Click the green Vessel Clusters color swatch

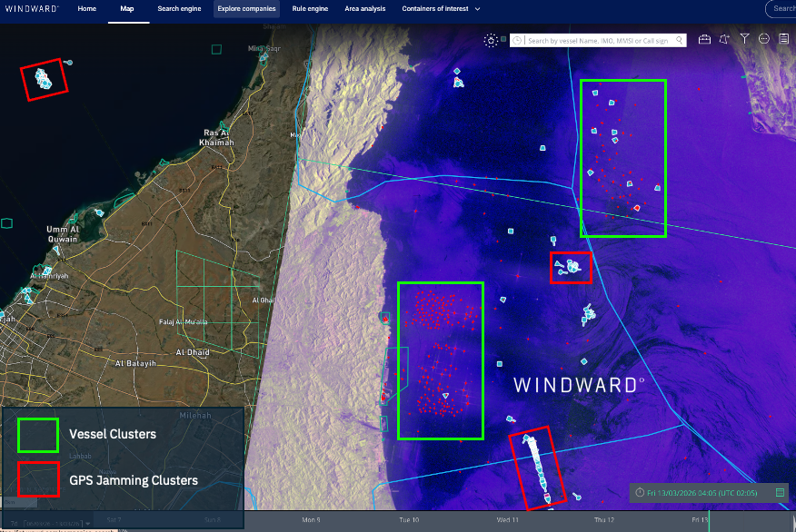37,435
